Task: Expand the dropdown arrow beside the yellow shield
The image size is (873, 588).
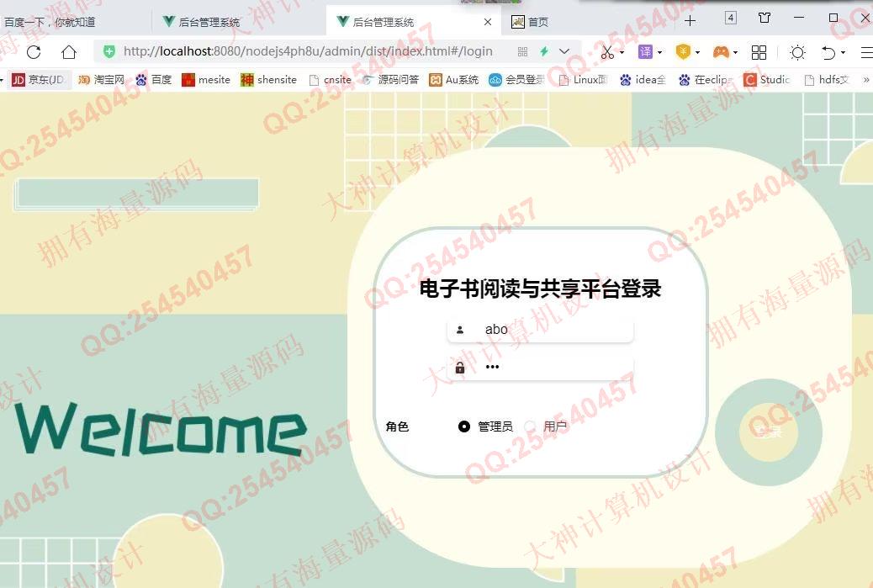Action: point(697,52)
